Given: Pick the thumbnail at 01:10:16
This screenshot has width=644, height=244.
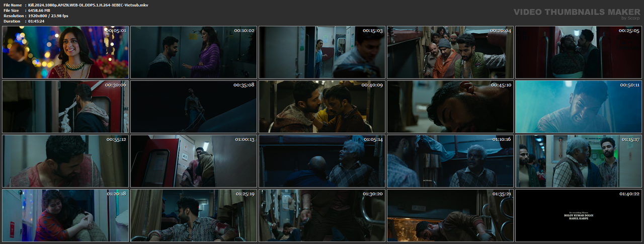Looking at the screenshot, I should pyautogui.click(x=450, y=161).
